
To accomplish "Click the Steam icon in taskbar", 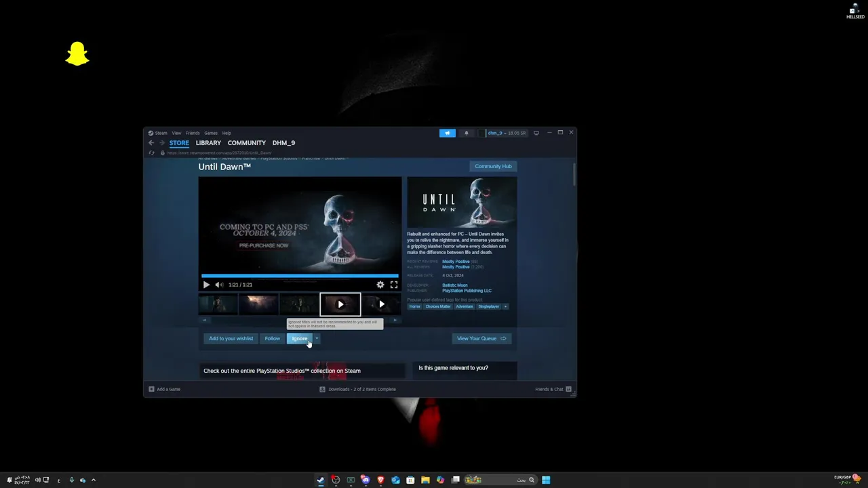I will pyautogui.click(x=321, y=480).
